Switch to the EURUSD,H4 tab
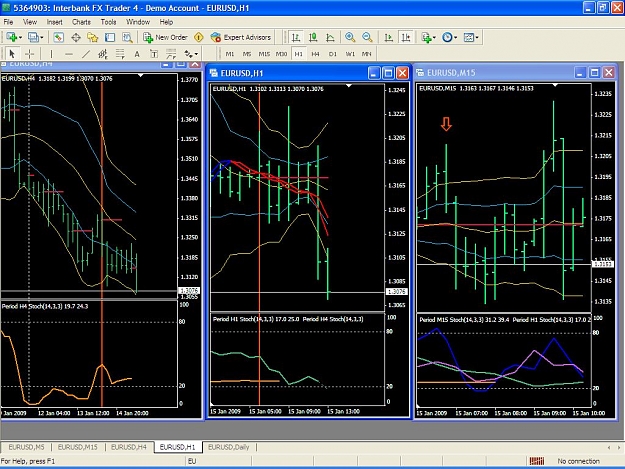This screenshot has height=469, width=625. pos(128,447)
